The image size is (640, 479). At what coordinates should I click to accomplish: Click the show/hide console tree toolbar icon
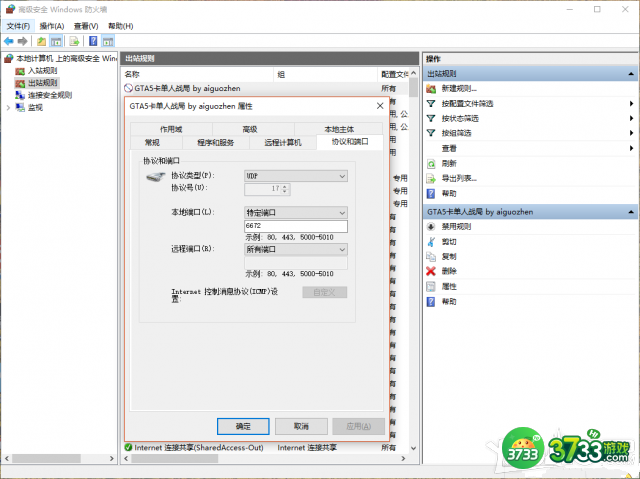pos(56,41)
